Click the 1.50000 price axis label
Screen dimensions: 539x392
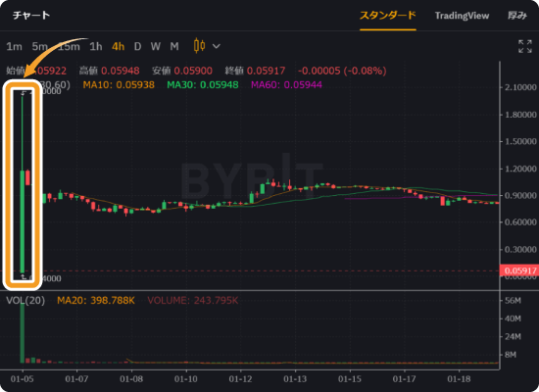520,141
